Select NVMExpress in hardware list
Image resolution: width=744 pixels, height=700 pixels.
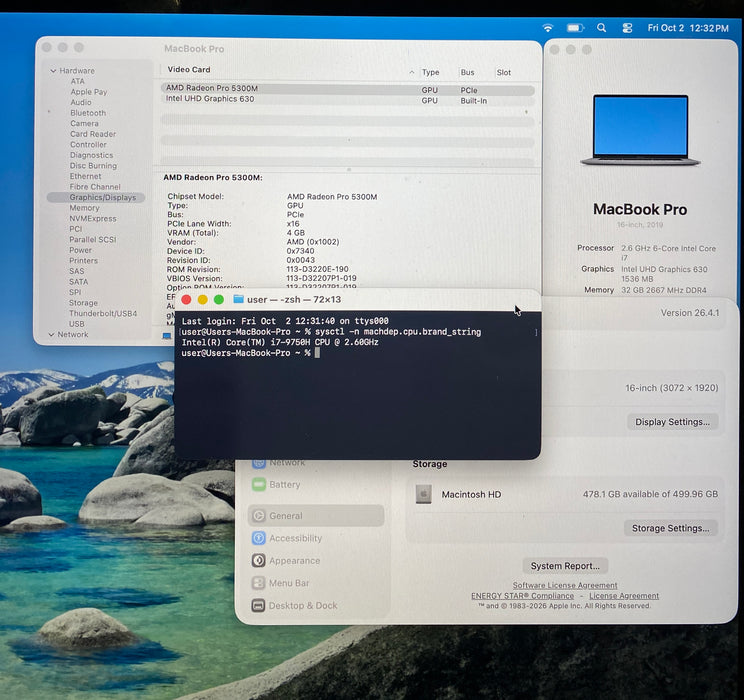click(93, 218)
